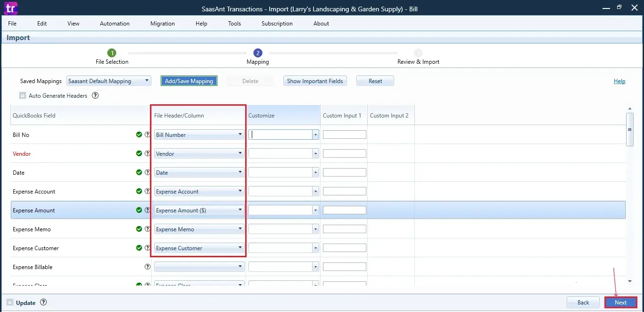Viewport: 644px width, 312px height.
Task: Click Add/Save Mapping button
Action: coord(189,81)
